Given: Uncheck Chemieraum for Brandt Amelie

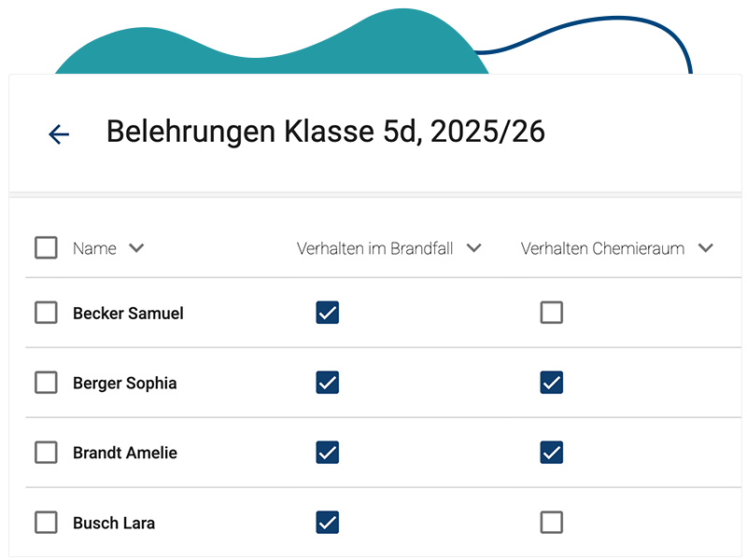Looking at the screenshot, I should 552,453.
